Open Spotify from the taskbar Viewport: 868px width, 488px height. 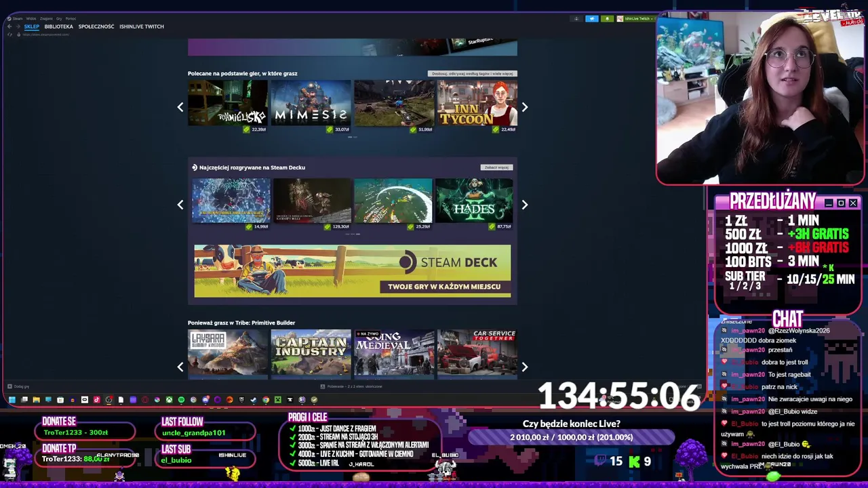coord(181,400)
